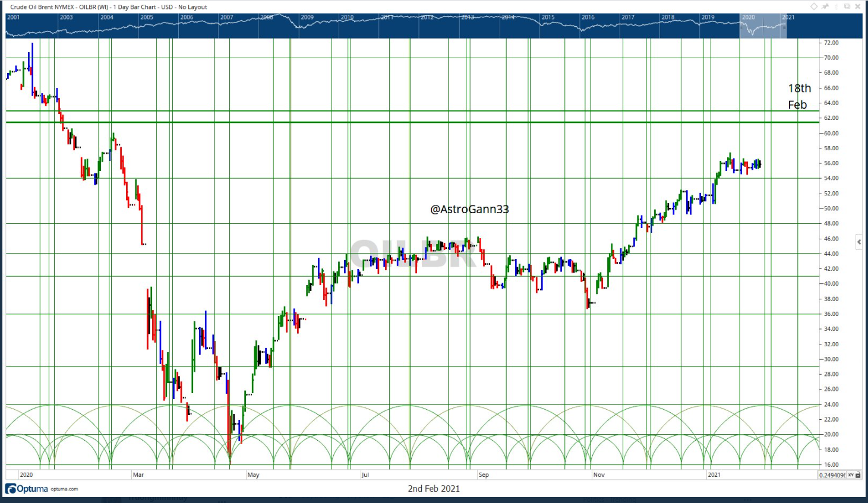868x503 pixels.
Task: Select the 18th Feb text annotation
Action: 798,96
